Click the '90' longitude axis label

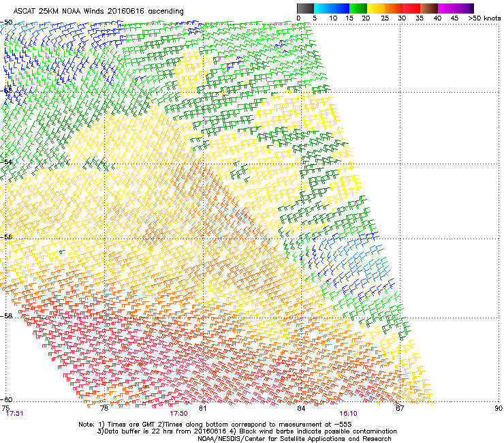[499, 408]
